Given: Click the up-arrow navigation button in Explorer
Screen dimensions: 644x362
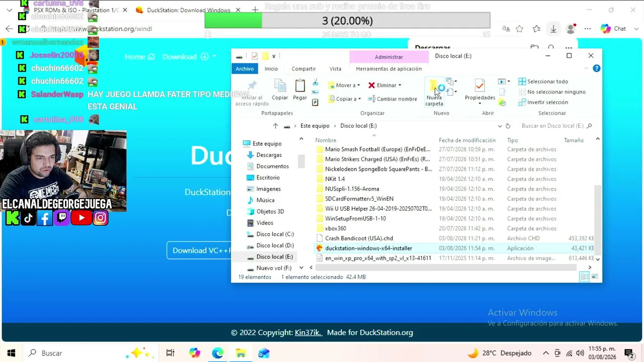Looking at the screenshot, I should point(275,126).
